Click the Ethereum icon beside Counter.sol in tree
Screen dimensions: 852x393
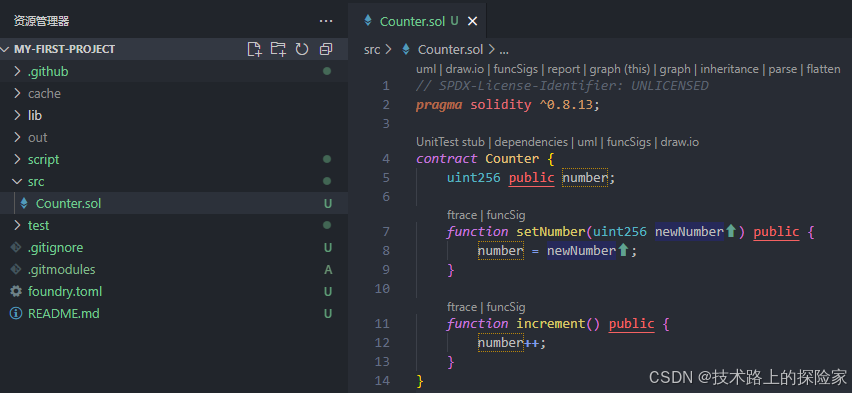tap(24, 203)
